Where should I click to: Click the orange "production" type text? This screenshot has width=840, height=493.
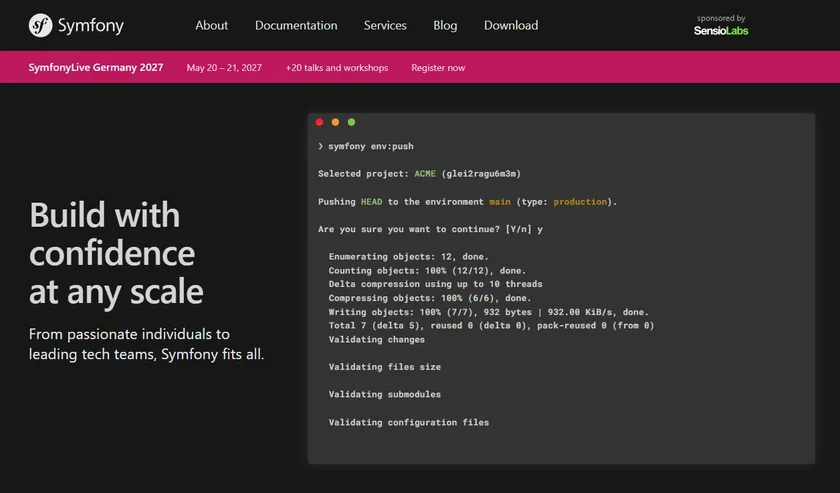coord(580,202)
